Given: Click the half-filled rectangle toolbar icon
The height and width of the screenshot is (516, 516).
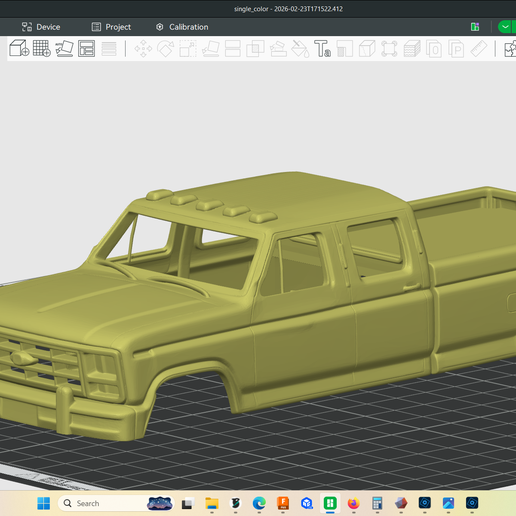Looking at the screenshot, I should tap(345, 49).
